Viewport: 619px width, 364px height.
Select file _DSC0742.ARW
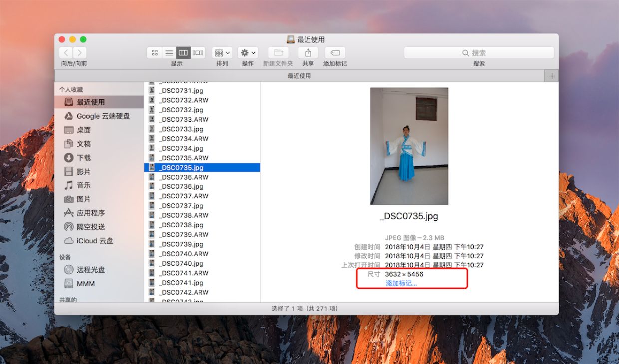click(x=202, y=293)
